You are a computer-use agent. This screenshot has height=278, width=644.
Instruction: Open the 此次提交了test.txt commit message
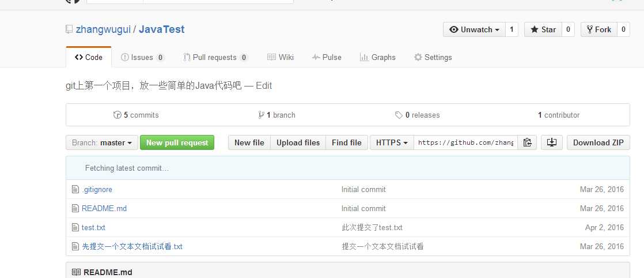(372, 227)
